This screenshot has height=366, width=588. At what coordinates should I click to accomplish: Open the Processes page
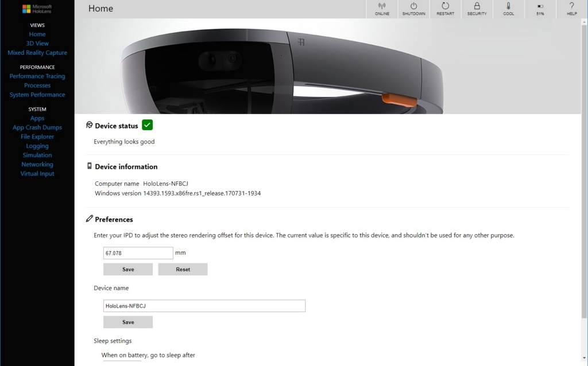tap(37, 85)
